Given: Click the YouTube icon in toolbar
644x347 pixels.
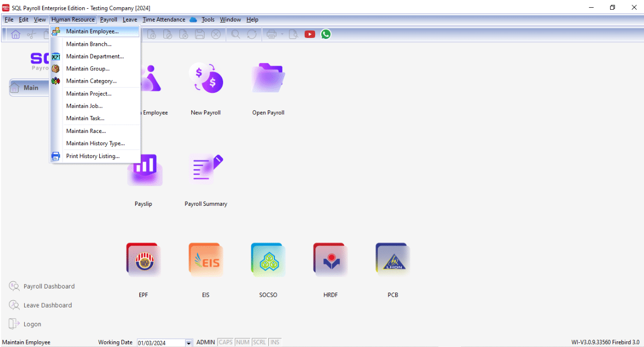Looking at the screenshot, I should click(309, 34).
